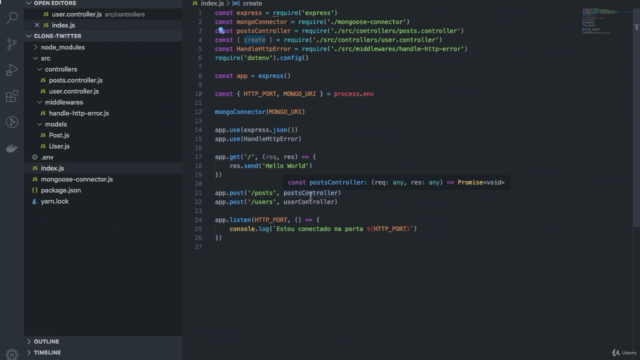This screenshot has height=360, width=640.
Task: Click the index.js breadcrumb item
Action: pos(212,3)
